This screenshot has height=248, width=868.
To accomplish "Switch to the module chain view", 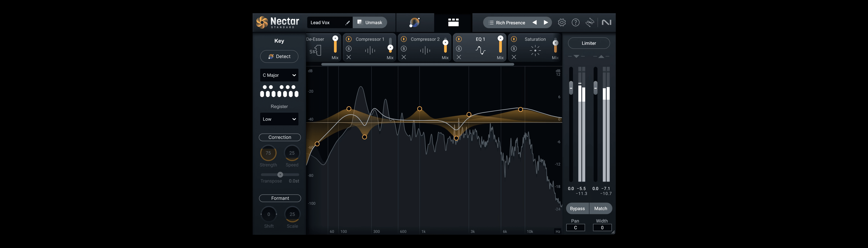I will (453, 23).
